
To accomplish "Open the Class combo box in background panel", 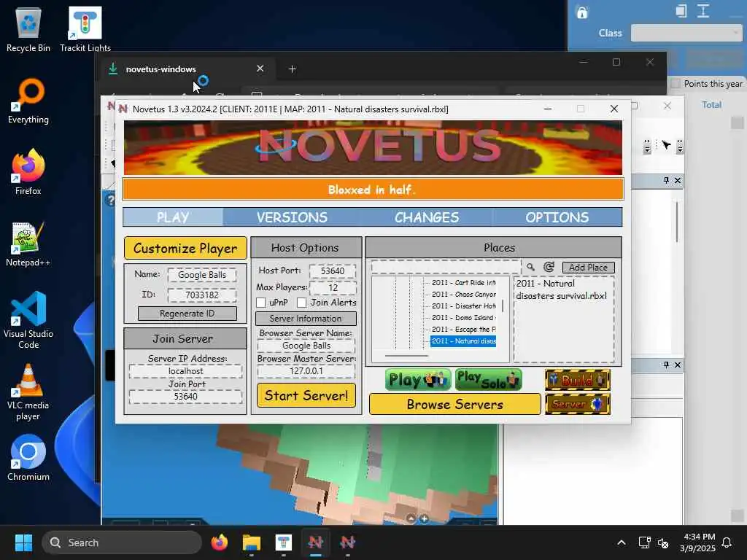I will pos(686,33).
